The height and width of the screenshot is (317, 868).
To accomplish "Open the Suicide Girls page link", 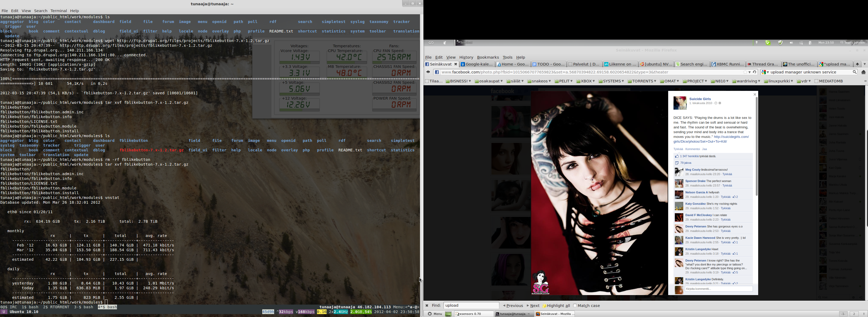I will pyautogui.click(x=700, y=99).
